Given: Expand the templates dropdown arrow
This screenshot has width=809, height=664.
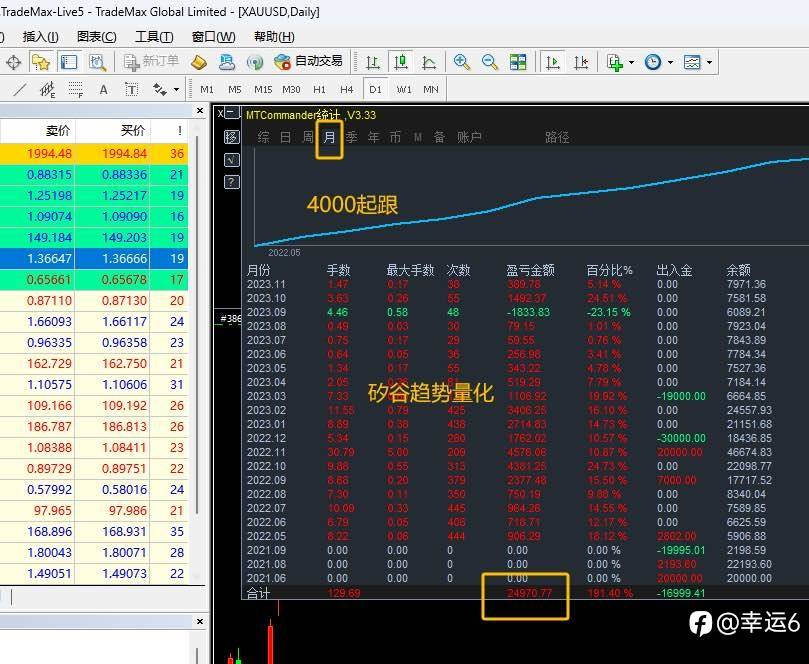Looking at the screenshot, I should coord(709,62).
